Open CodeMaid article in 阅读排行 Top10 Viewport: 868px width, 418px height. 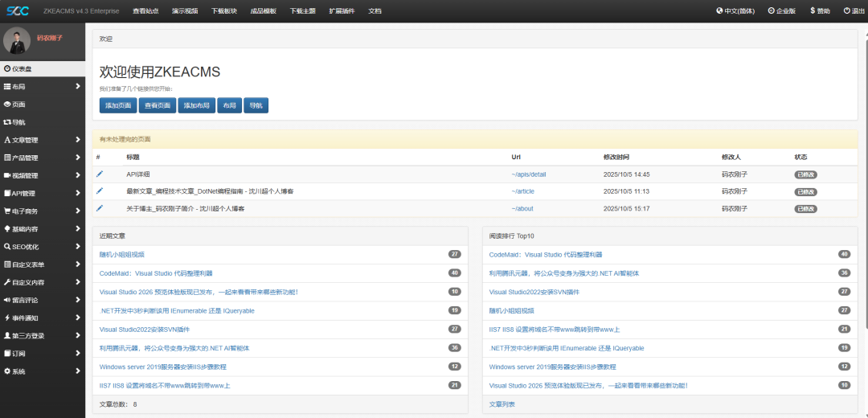(x=545, y=255)
